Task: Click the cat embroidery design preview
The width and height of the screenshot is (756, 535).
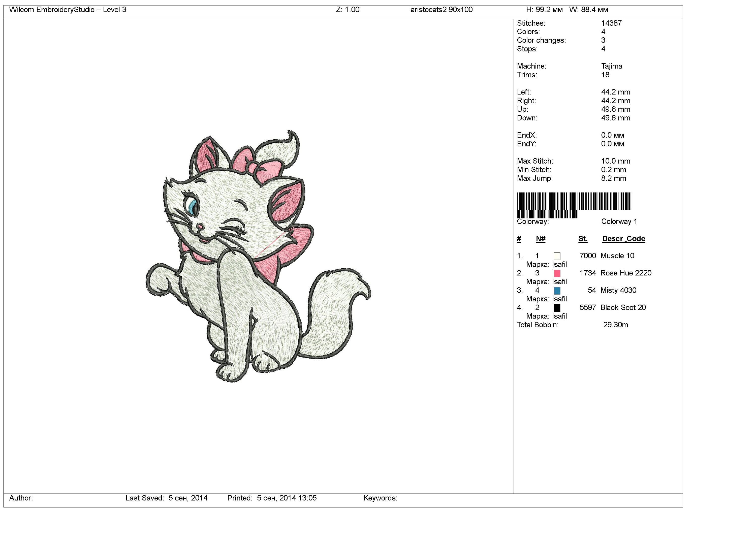Action: point(258,256)
